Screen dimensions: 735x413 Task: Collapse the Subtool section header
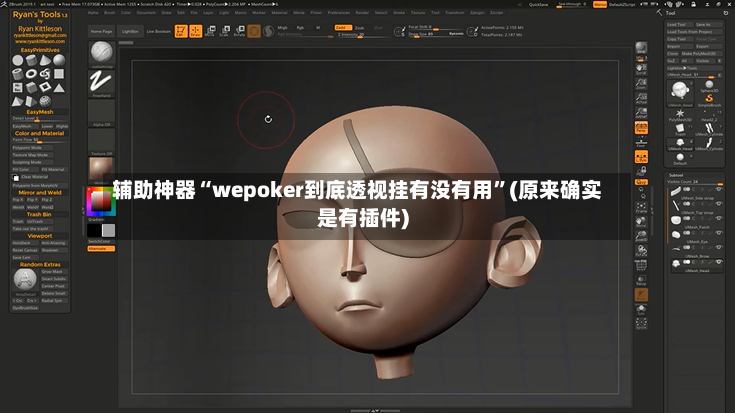pos(676,175)
